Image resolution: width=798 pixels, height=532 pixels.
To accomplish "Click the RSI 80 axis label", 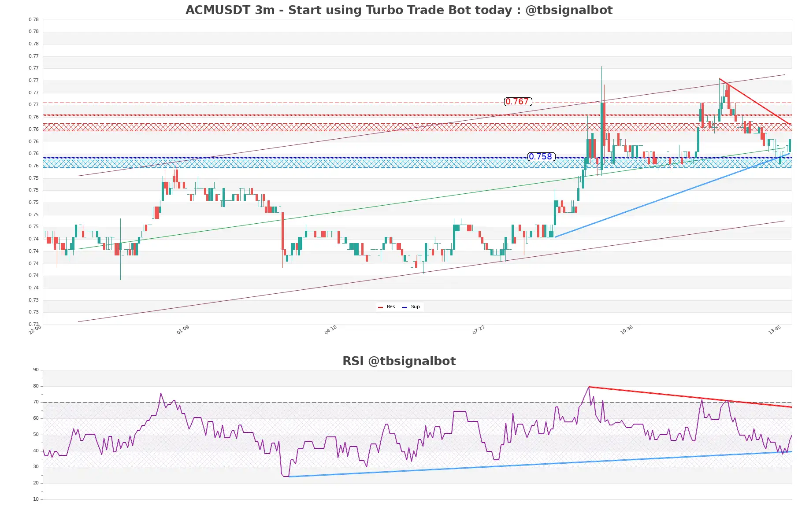I will click(36, 386).
